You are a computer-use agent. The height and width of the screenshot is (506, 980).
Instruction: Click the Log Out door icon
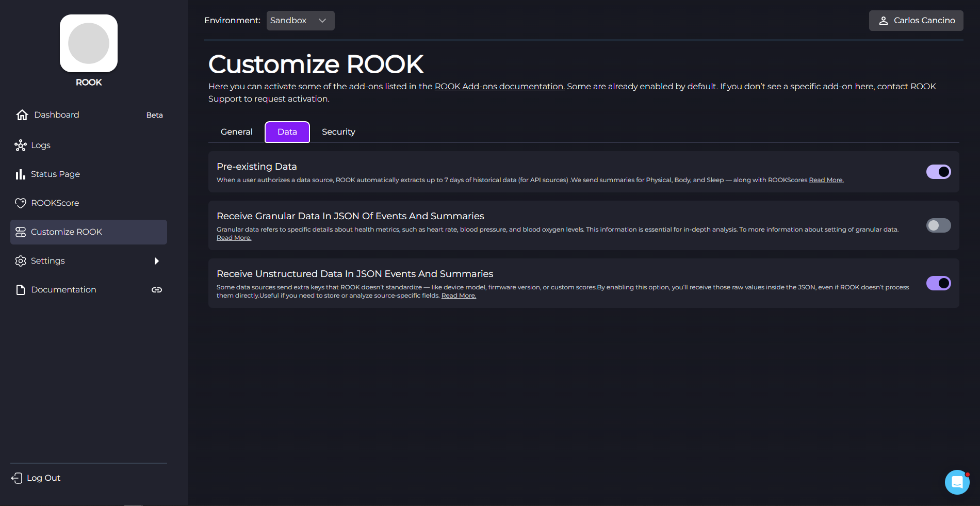tap(17, 478)
